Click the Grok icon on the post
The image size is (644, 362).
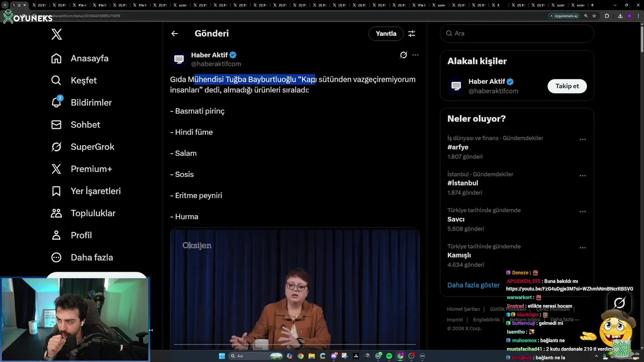404,55
